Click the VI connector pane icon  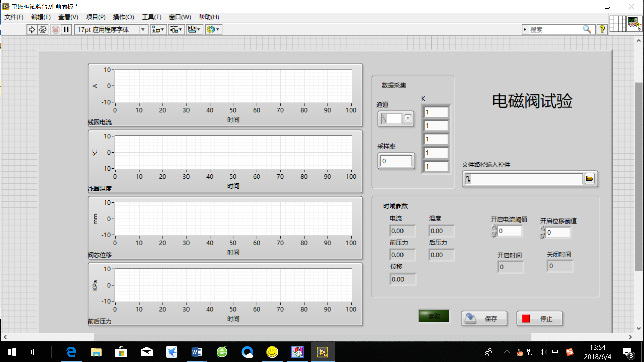pos(618,24)
